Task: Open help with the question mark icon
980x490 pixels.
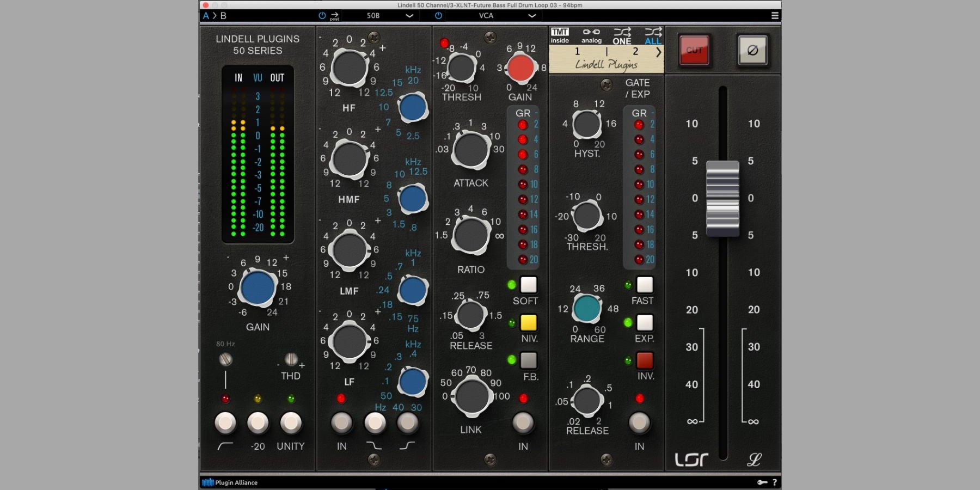Action: click(775, 482)
